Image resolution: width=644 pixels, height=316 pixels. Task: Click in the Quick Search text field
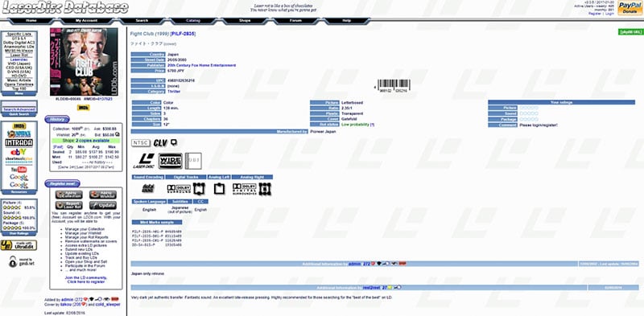pos(19,105)
